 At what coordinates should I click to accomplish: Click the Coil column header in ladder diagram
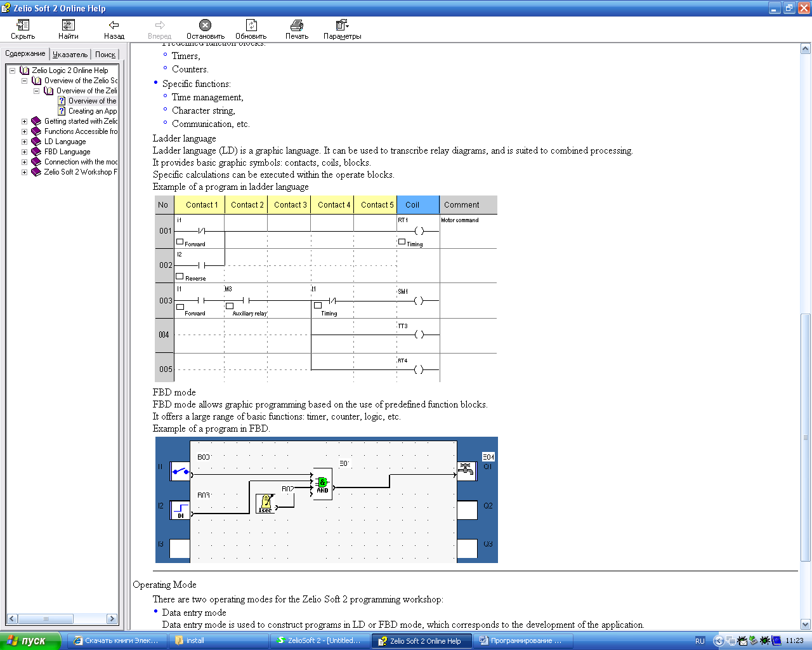(418, 205)
